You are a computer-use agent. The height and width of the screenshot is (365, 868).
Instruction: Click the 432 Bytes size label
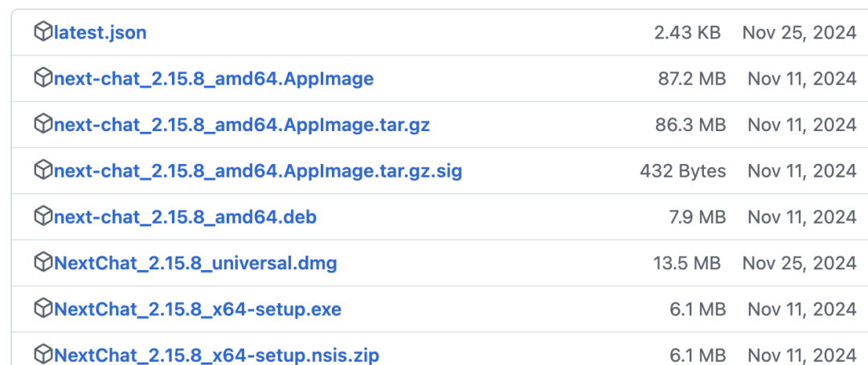[x=682, y=170]
